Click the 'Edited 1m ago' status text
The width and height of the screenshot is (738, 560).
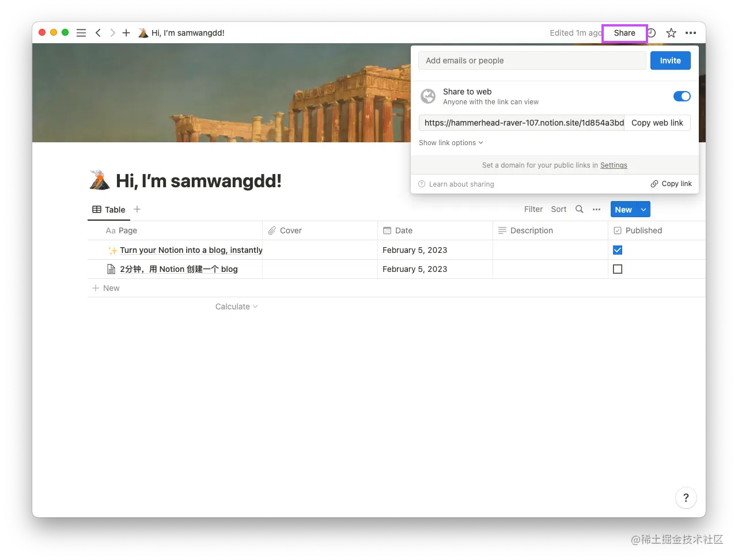coord(576,33)
